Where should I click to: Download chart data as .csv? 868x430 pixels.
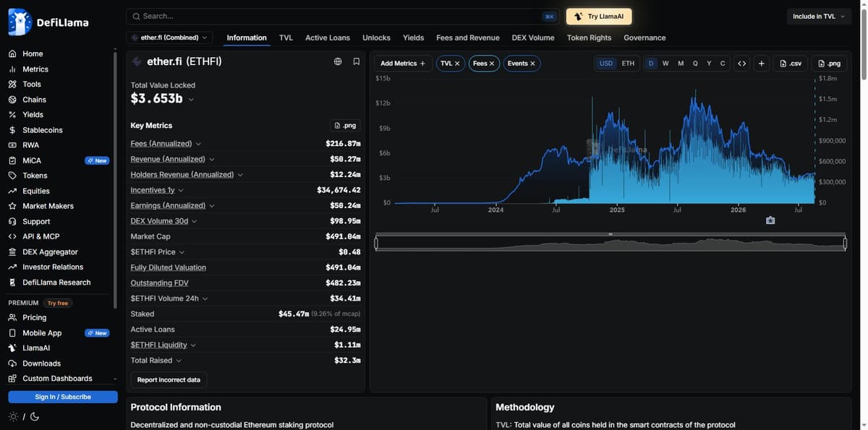[x=791, y=64]
